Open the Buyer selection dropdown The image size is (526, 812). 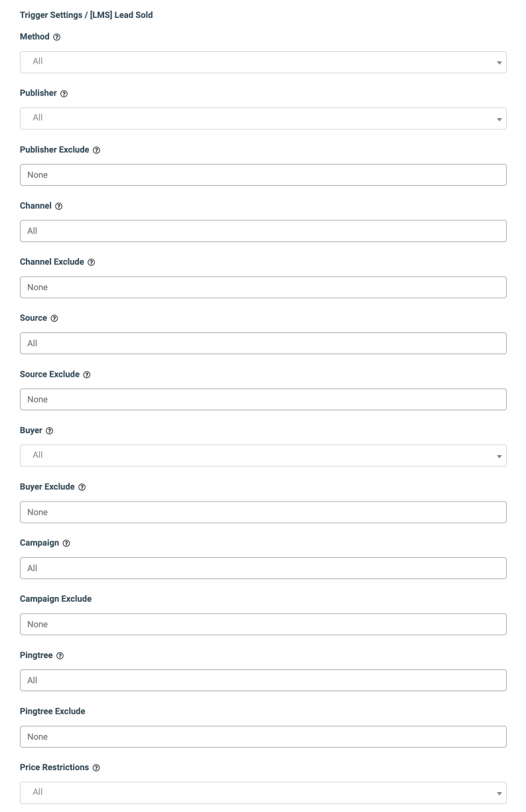[263, 455]
